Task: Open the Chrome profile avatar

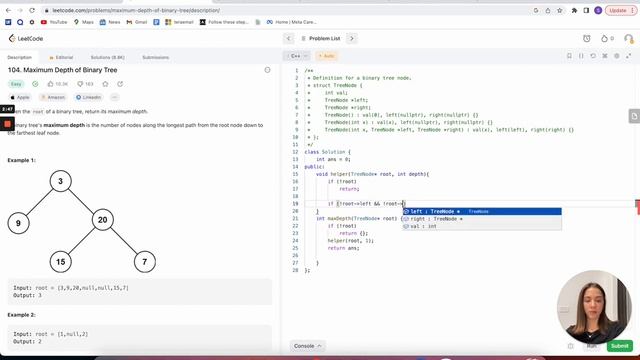Action: 598,10
